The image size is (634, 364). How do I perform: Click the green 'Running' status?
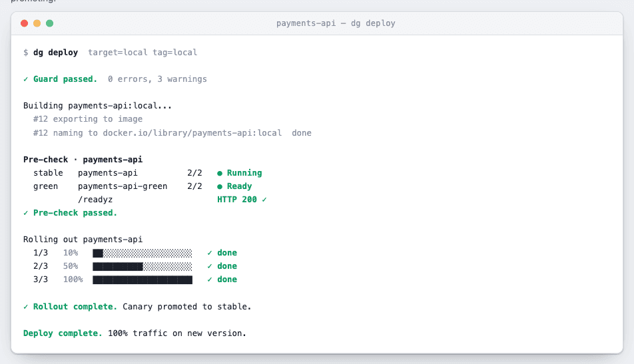pyautogui.click(x=244, y=173)
